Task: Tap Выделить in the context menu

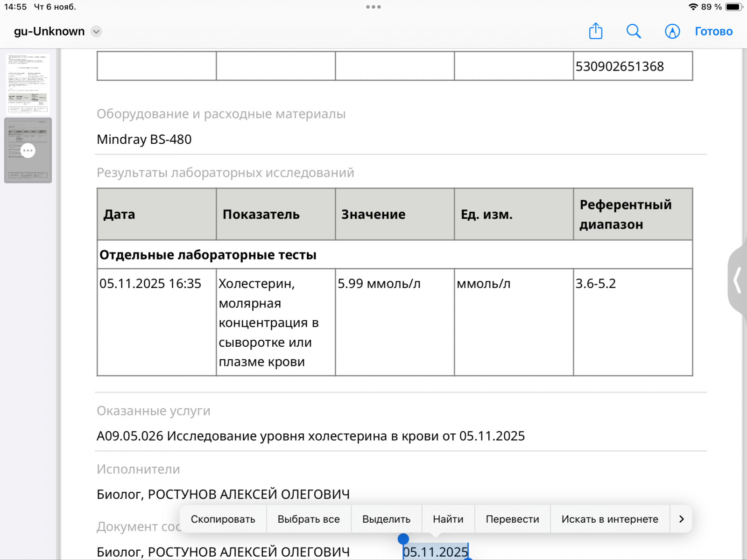Action: (x=386, y=519)
